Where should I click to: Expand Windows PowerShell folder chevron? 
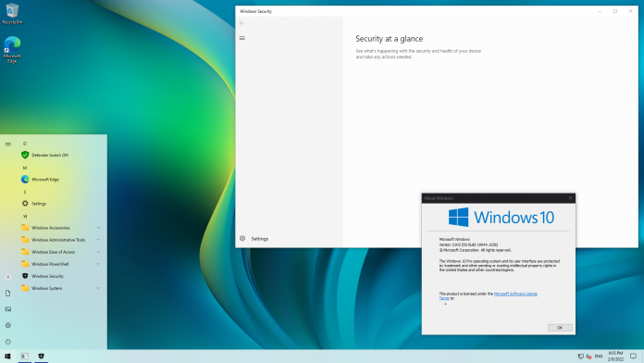pos(99,264)
